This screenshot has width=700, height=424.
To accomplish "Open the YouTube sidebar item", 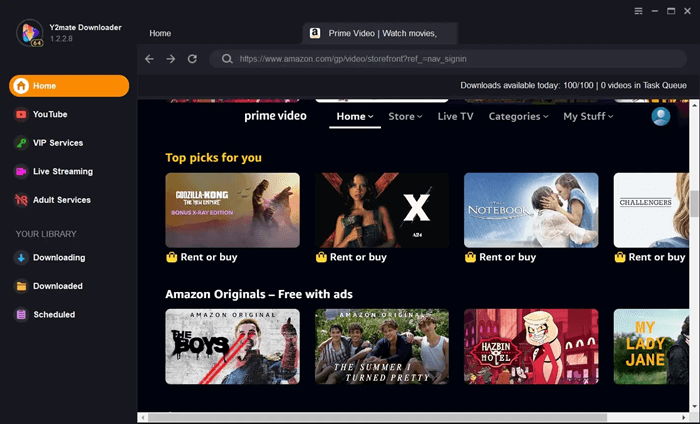I will [x=41, y=114].
